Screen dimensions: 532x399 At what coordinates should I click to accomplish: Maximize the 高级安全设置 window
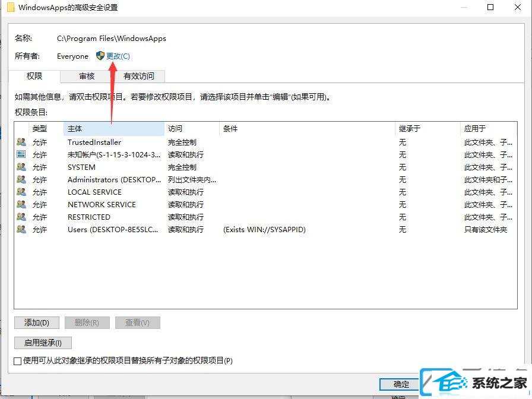(490, 7)
